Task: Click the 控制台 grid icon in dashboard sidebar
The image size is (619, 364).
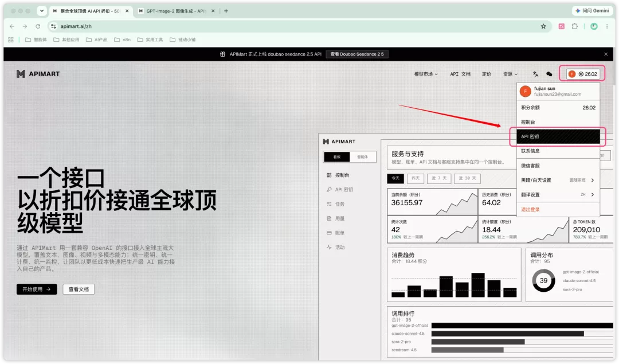Action: (329, 175)
